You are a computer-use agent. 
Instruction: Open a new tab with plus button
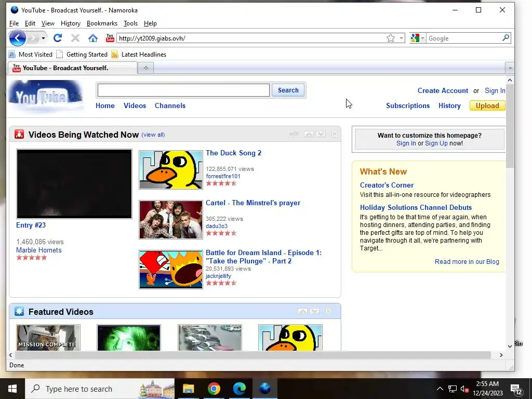tap(146, 68)
